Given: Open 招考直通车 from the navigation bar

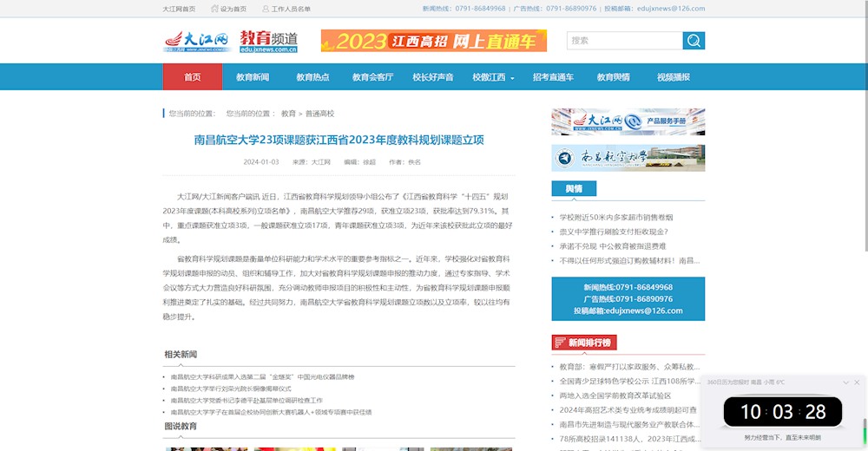Looking at the screenshot, I should (x=553, y=77).
